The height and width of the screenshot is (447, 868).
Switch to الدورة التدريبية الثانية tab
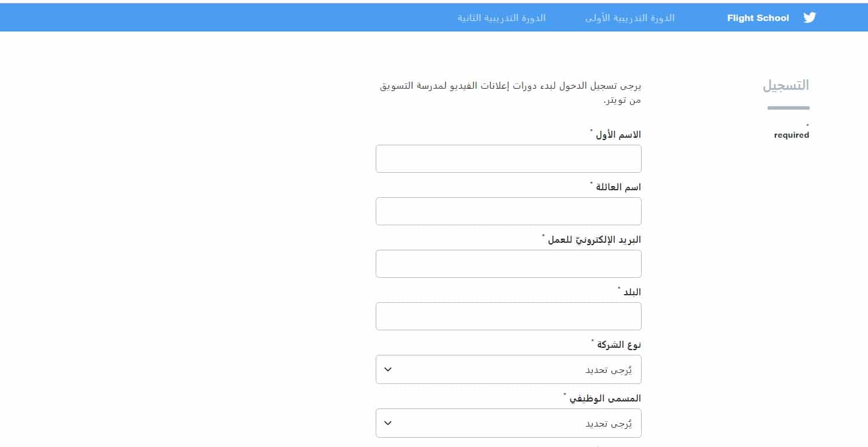pos(502,18)
